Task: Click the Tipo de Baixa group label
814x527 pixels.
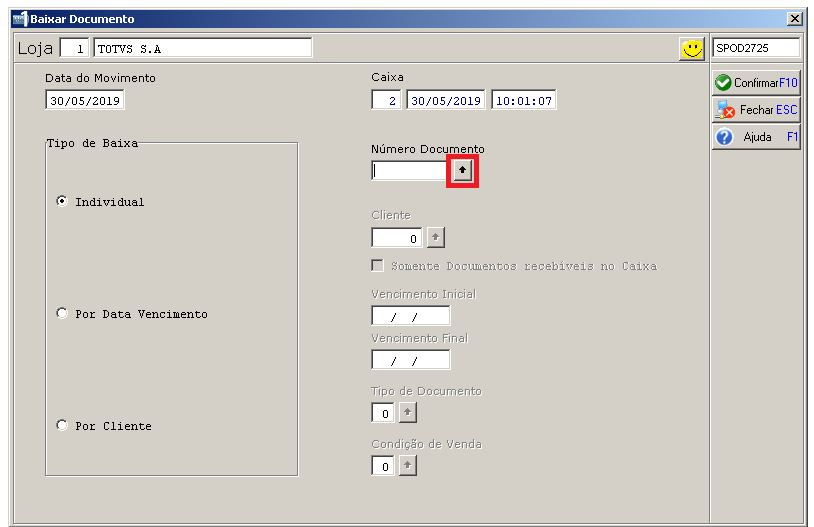Action: (92, 143)
